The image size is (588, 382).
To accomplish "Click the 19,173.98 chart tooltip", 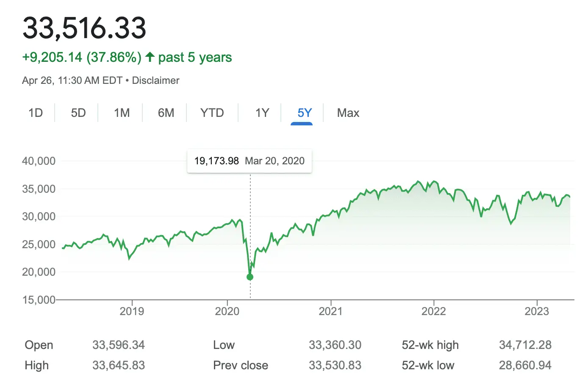I will pyautogui.click(x=249, y=161).
